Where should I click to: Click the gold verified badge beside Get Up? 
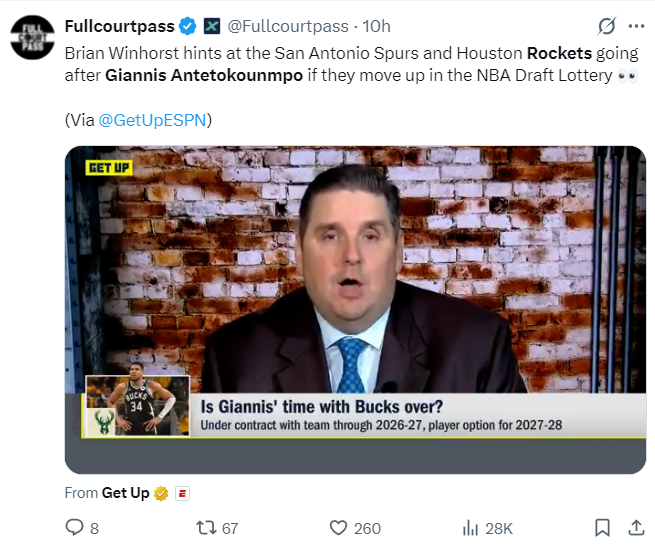tap(161, 493)
